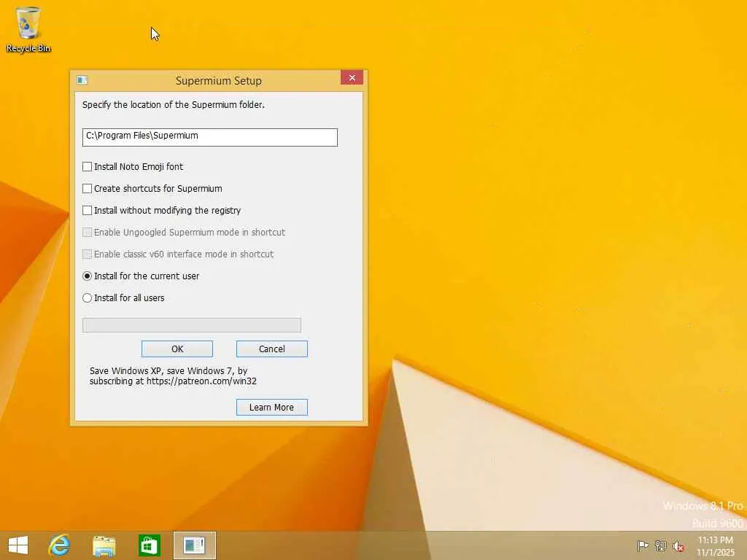Click the Supermium folder path field
This screenshot has height=560, width=747.
pos(209,137)
